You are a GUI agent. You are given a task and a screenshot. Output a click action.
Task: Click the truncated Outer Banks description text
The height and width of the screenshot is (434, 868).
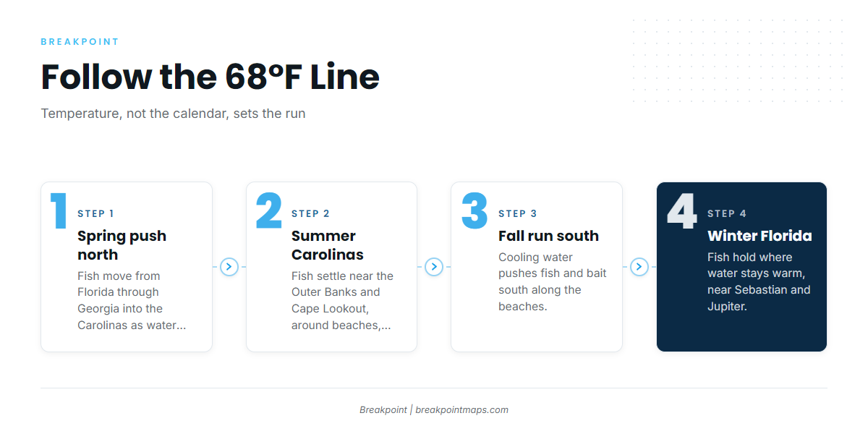[x=342, y=300]
